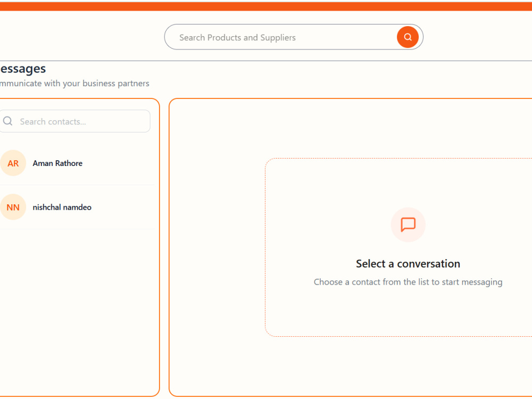This screenshot has height=399, width=532.
Task: Click the magnifier icon in contacts search
Action: pyautogui.click(x=7, y=121)
